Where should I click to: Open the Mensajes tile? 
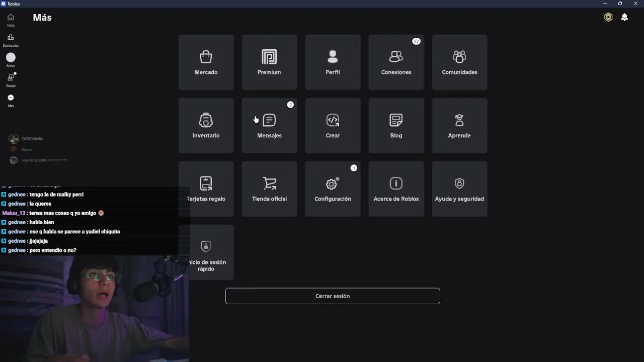click(x=269, y=126)
